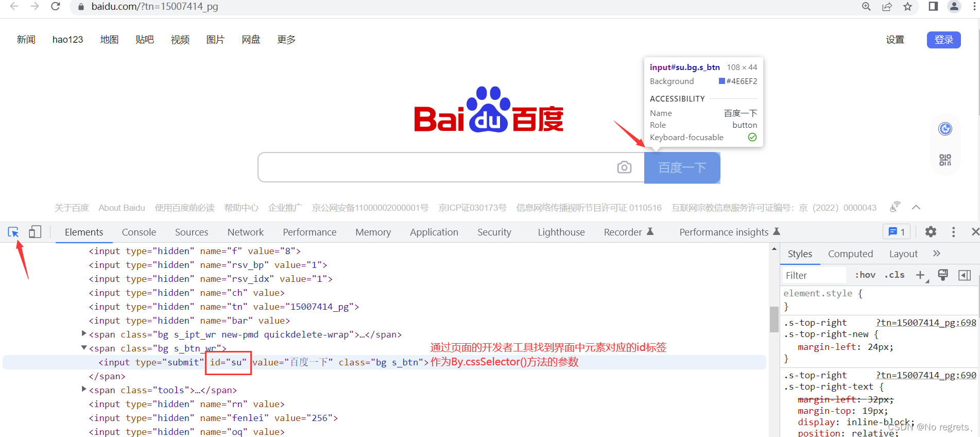Open DevTools three-dot customize menu

[953, 232]
